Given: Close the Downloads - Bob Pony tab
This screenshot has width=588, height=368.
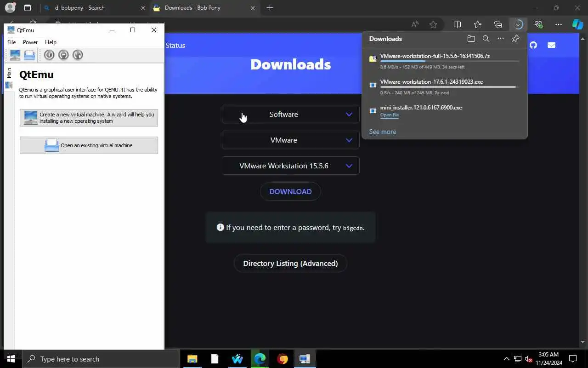Looking at the screenshot, I should click(x=253, y=8).
